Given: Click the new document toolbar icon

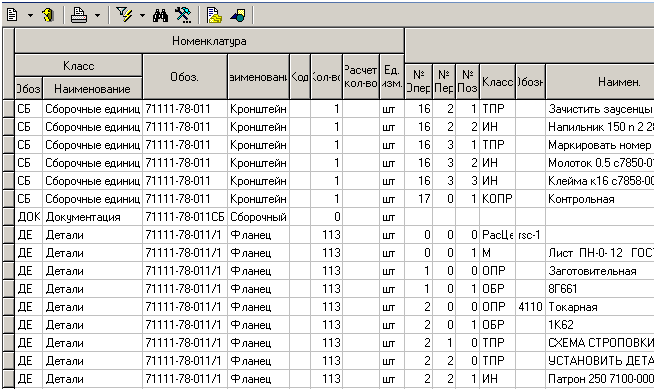Looking at the screenshot, I should tap(13, 15).
